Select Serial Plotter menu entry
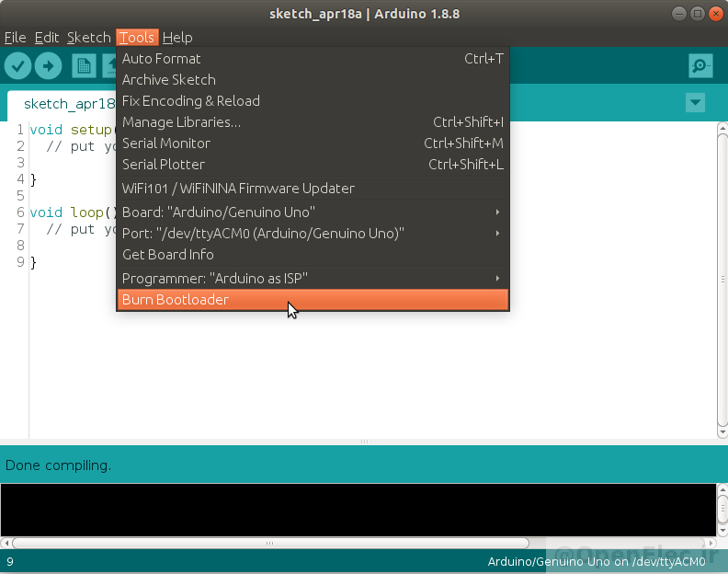Image resolution: width=728 pixels, height=574 pixels. click(313, 165)
